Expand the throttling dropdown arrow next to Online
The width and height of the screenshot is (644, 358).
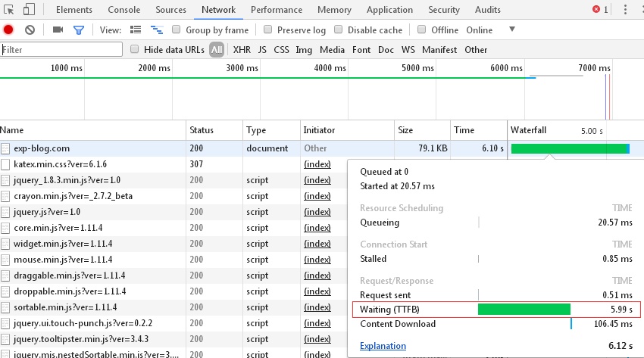click(511, 29)
